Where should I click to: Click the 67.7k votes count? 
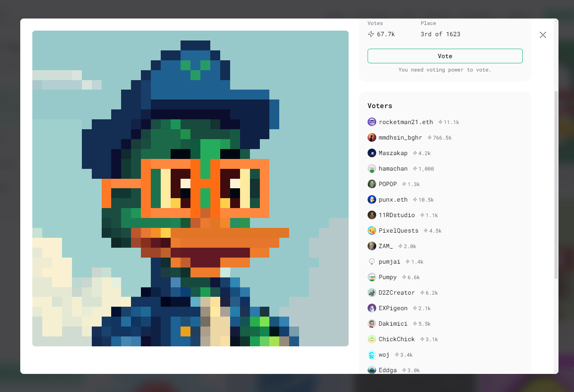coord(386,34)
